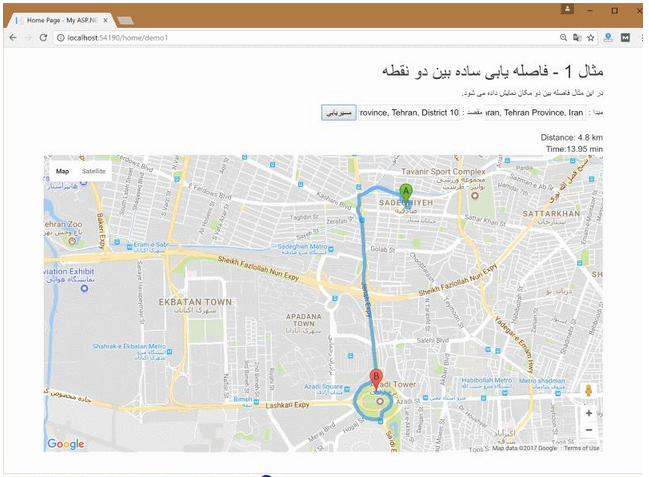The height and width of the screenshot is (477, 649).
Task: Click the Eram-e Sabz metro icon
Action: point(128,247)
